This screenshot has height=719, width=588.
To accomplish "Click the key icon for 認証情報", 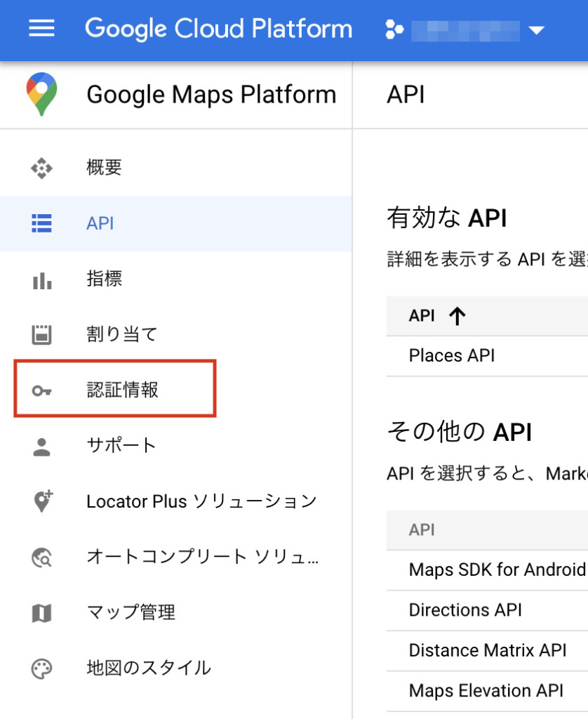I will [41, 390].
